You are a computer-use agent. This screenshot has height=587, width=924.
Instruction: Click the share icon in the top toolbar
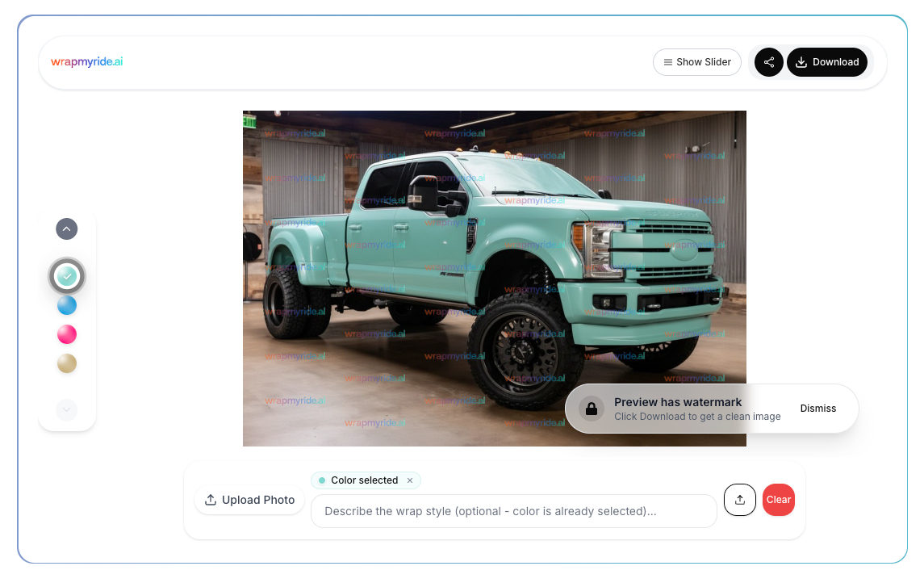click(x=768, y=62)
